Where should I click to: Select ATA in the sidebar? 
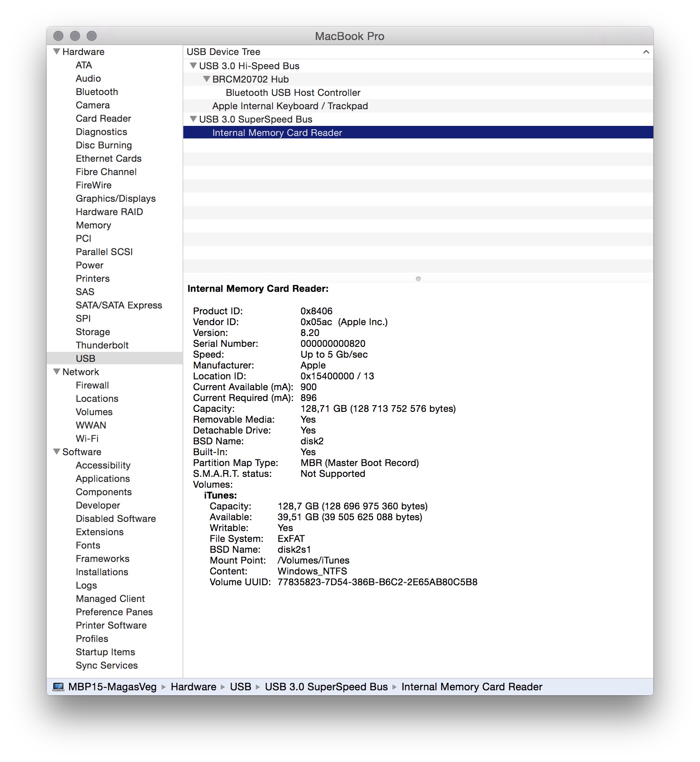84,65
